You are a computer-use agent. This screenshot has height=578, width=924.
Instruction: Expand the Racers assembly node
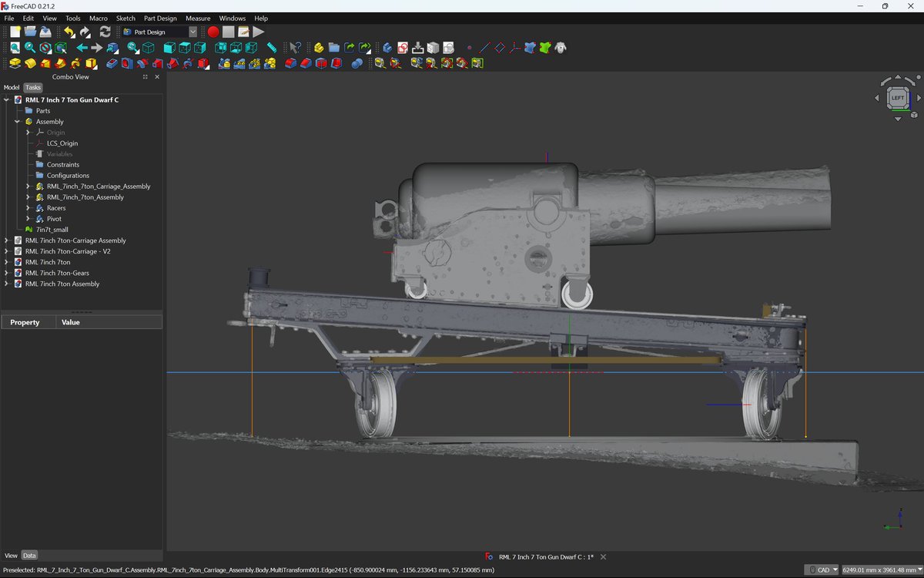point(28,208)
